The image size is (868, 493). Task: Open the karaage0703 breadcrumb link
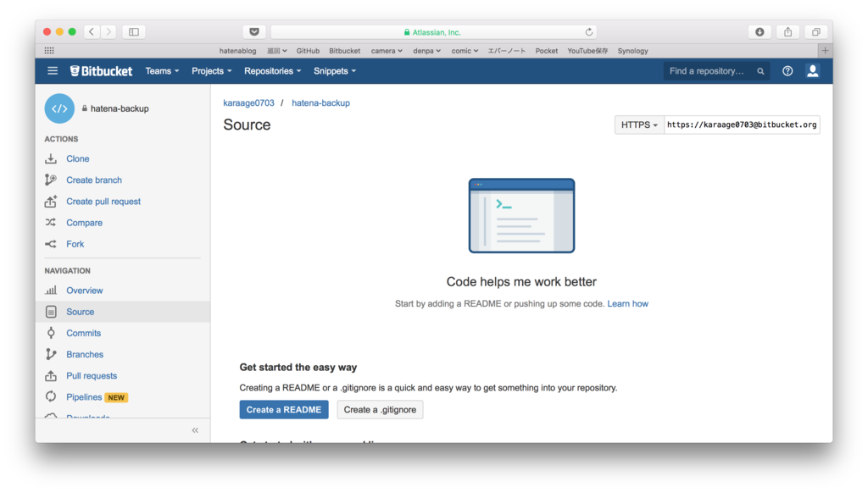pyautogui.click(x=248, y=102)
